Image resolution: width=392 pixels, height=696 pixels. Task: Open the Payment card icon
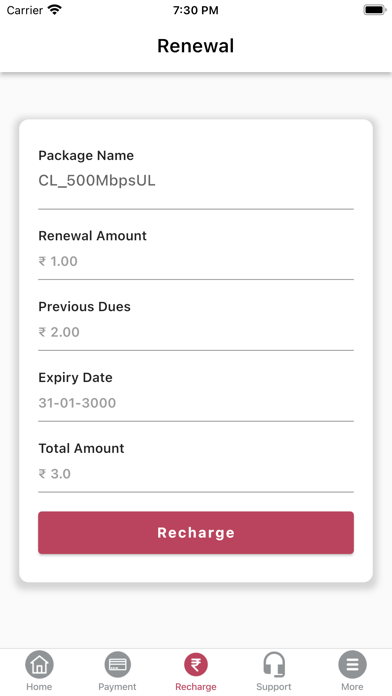click(117, 664)
